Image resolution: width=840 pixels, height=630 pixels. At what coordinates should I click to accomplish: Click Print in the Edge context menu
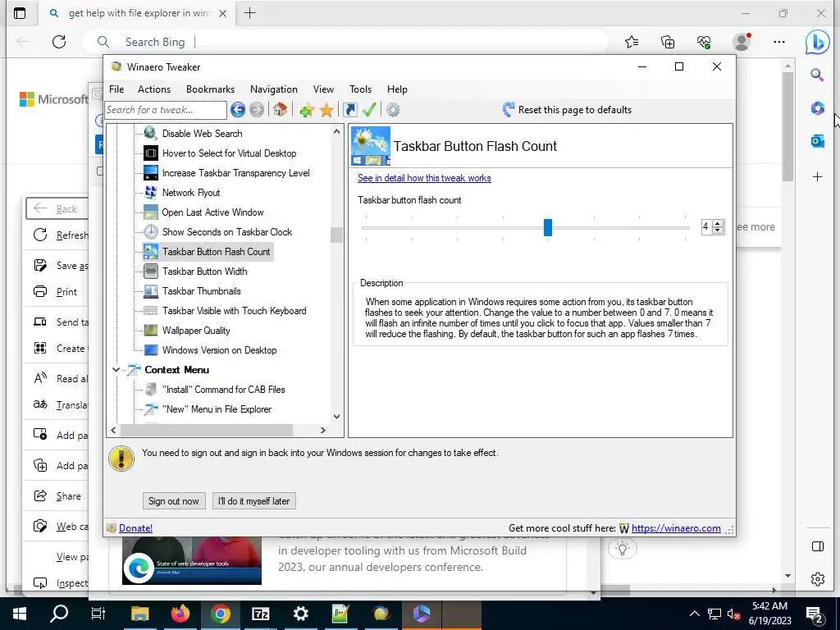56,292
